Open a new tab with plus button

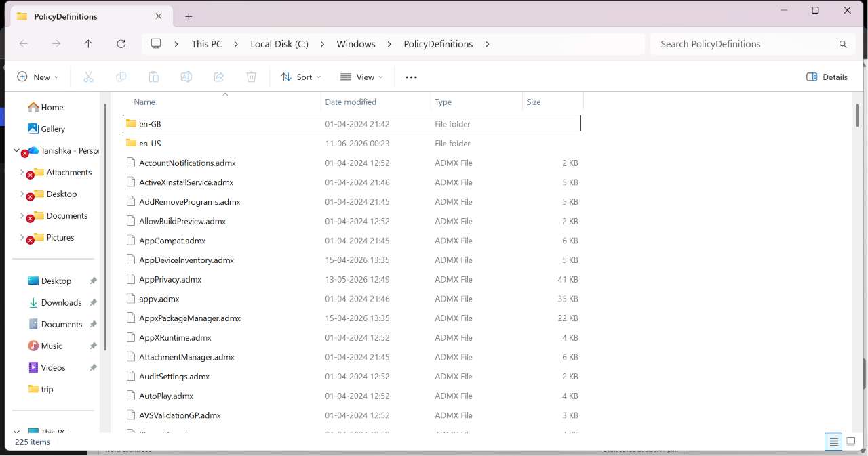point(189,16)
